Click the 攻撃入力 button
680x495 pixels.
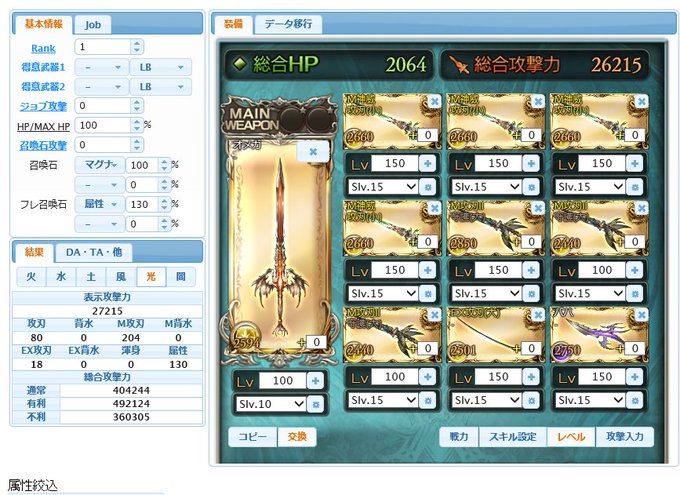click(x=625, y=436)
